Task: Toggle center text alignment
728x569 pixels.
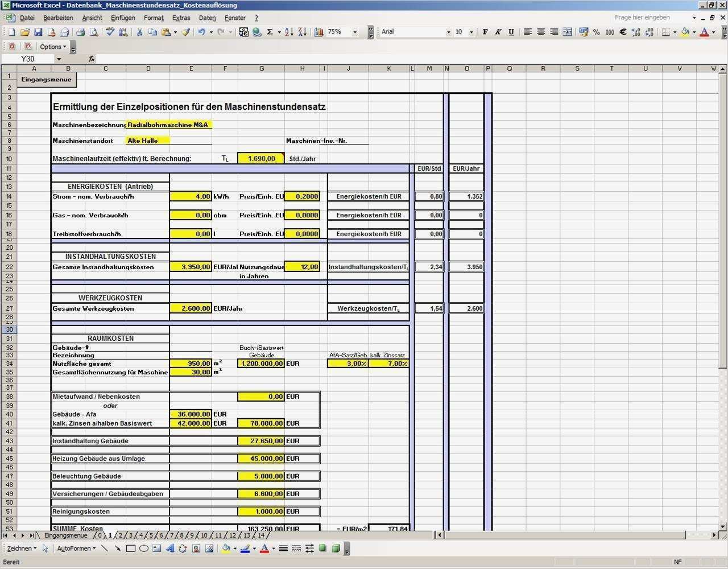Action: [541, 32]
